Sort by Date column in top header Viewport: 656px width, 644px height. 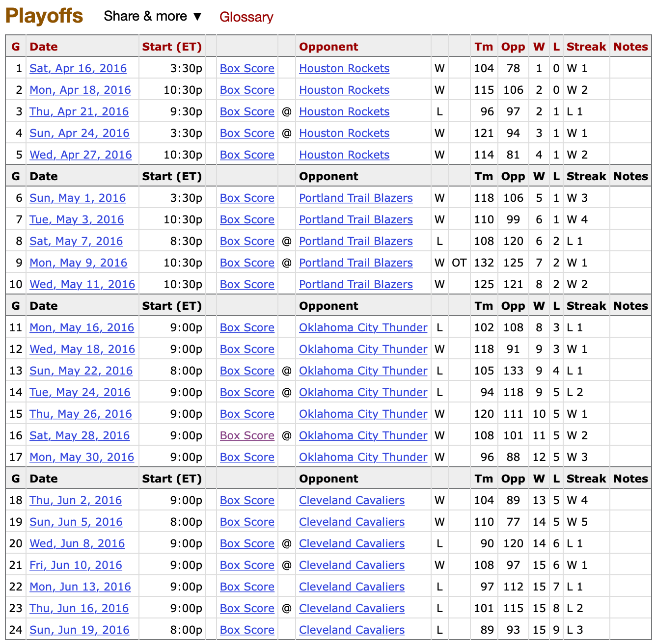coord(44,47)
